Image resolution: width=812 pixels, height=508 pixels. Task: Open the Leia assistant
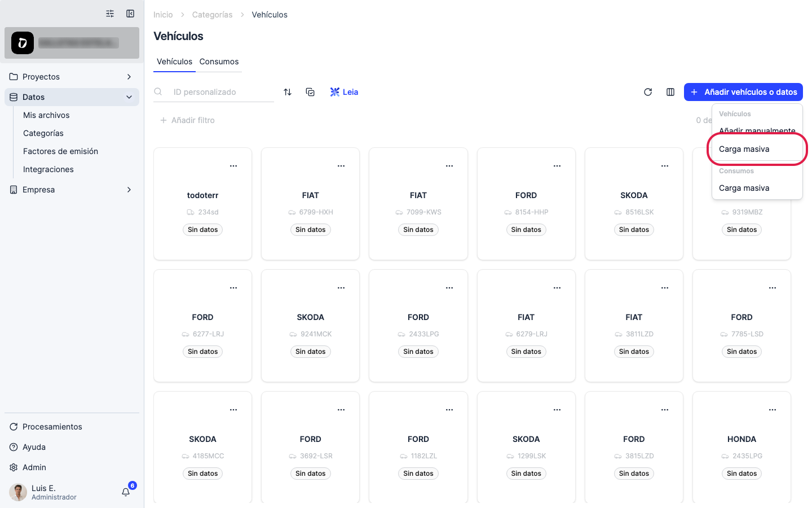point(344,92)
